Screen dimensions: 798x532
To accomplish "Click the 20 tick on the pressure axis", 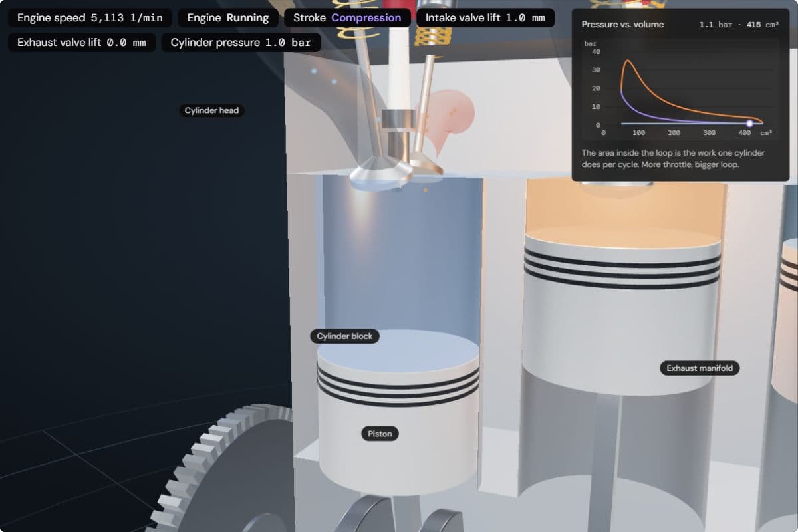I will [596, 88].
